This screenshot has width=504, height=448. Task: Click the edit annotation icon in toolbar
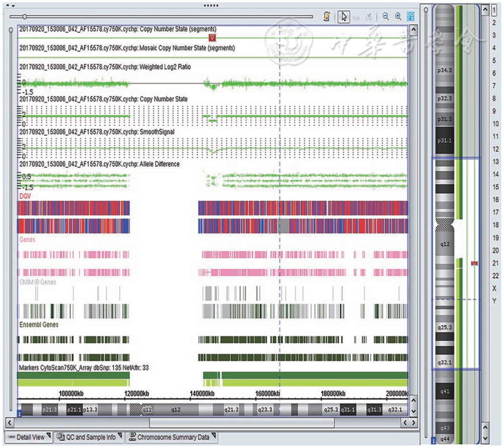[327, 17]
